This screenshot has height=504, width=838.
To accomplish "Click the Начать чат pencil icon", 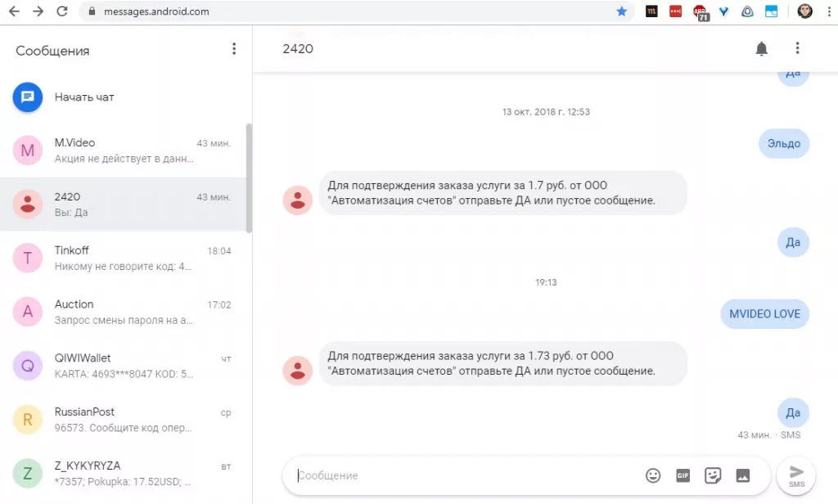I will tap(27, 97).
